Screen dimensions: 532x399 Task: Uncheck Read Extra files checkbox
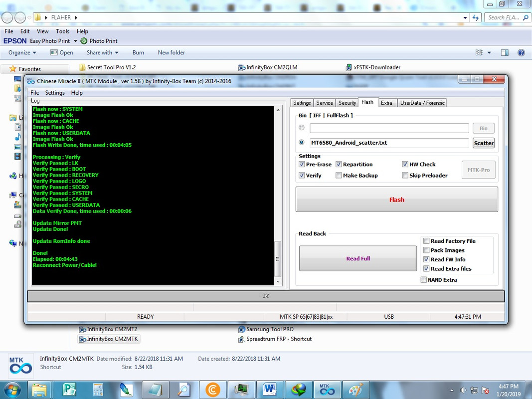click(426, 269)
